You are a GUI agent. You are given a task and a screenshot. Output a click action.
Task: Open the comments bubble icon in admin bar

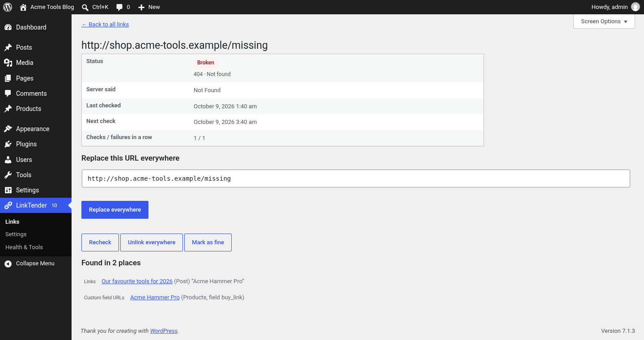coord(119,7)
